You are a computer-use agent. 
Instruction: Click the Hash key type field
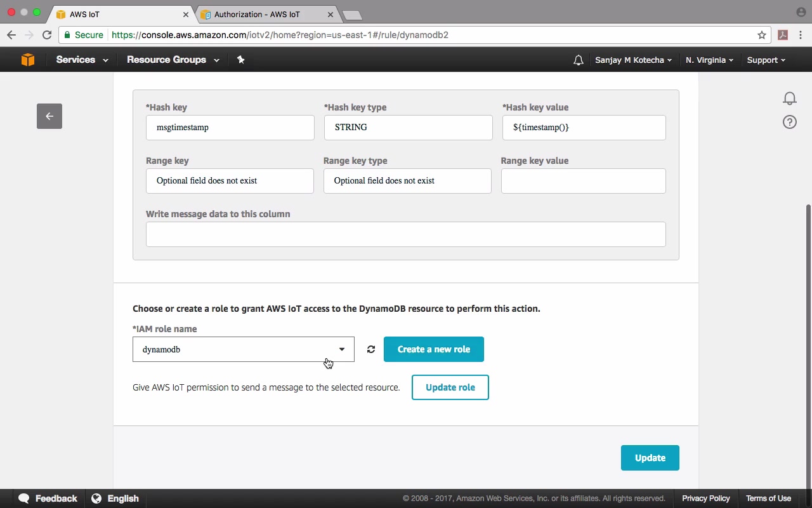click(x=409, y=128)
